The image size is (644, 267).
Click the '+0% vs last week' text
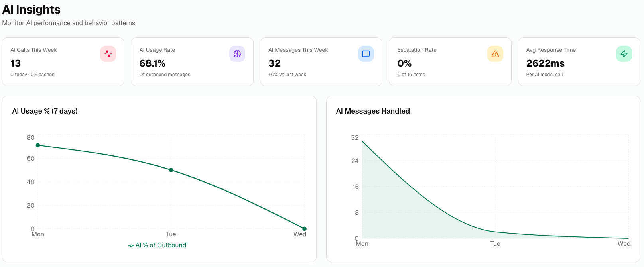[x=287, y=75]
